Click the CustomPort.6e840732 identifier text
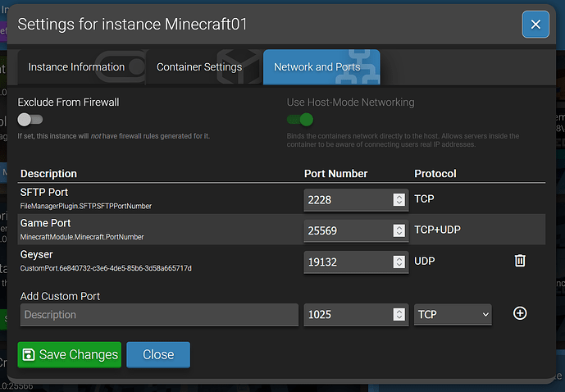The height and width of the screenshot is (392, 565). [x=106, y=268]
